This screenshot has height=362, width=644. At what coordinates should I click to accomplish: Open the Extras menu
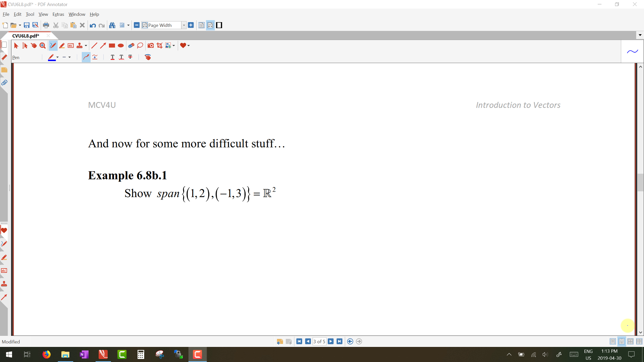pyautogui.click(x=58, y=14)
